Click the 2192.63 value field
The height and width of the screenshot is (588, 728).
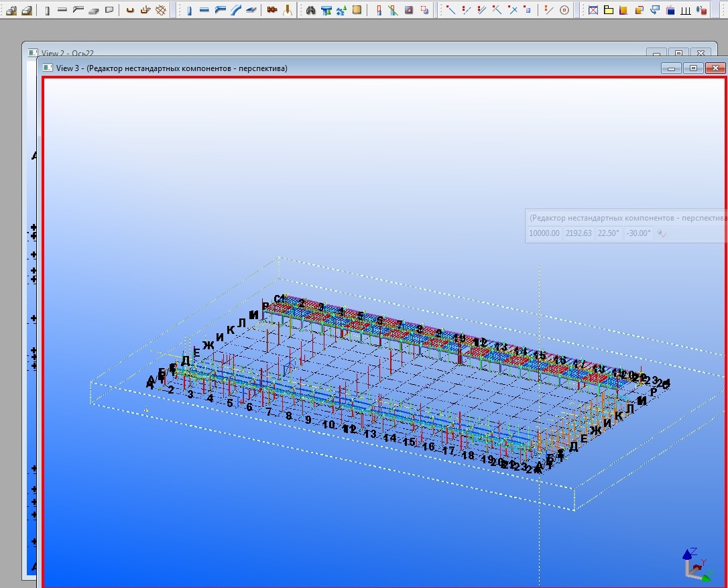click(x=579, y=233)
